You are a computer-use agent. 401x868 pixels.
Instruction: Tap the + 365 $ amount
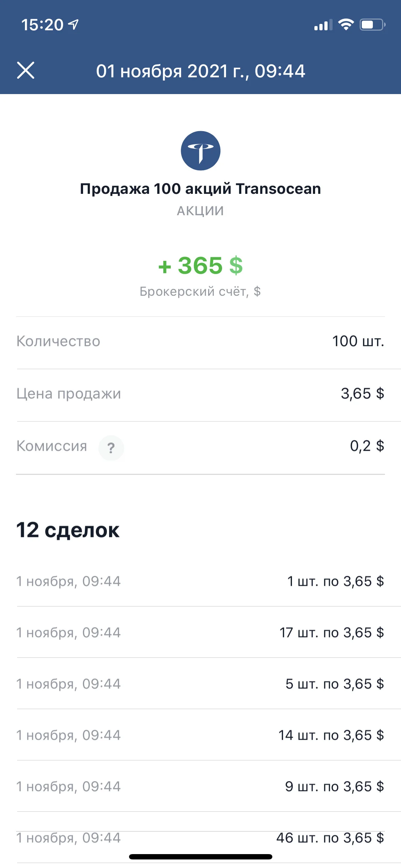pos(200,266)
